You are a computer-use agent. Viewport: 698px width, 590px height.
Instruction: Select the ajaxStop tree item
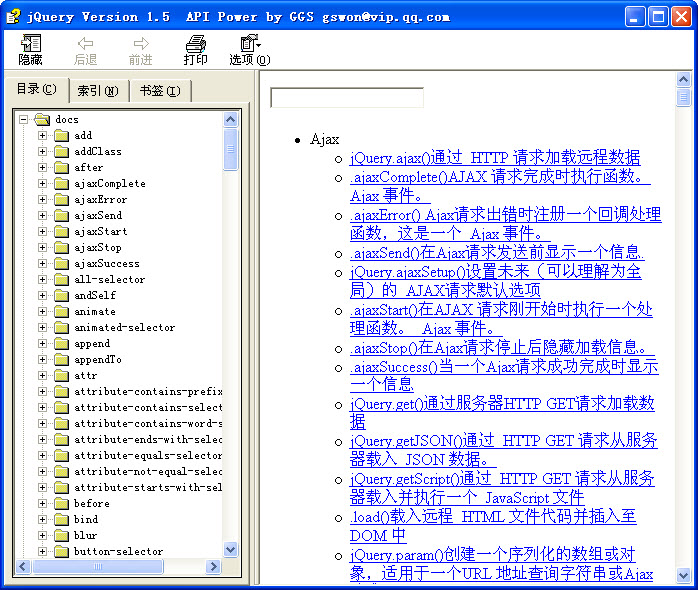tap(98, 248)
